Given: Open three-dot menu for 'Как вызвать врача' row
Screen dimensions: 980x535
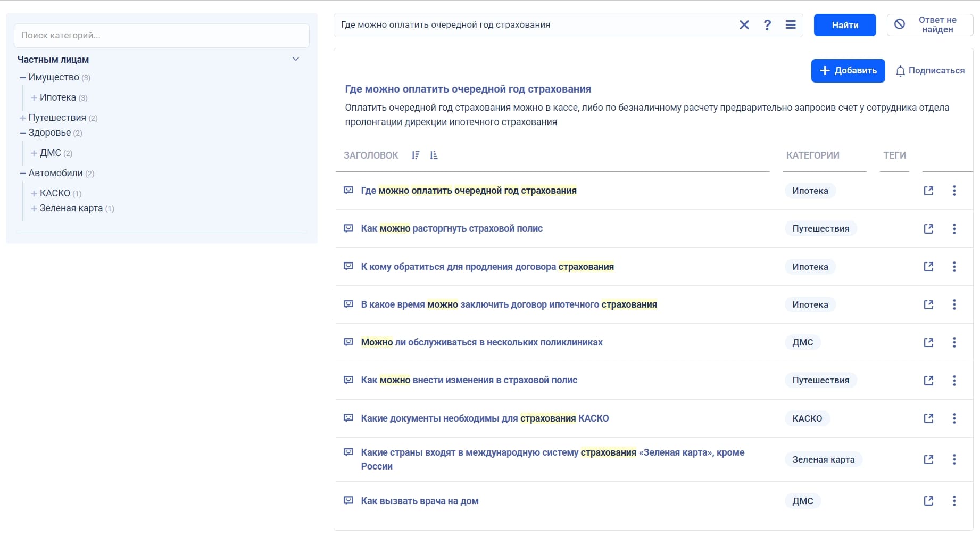Looking at the screenshot, I should pos(954,501).
